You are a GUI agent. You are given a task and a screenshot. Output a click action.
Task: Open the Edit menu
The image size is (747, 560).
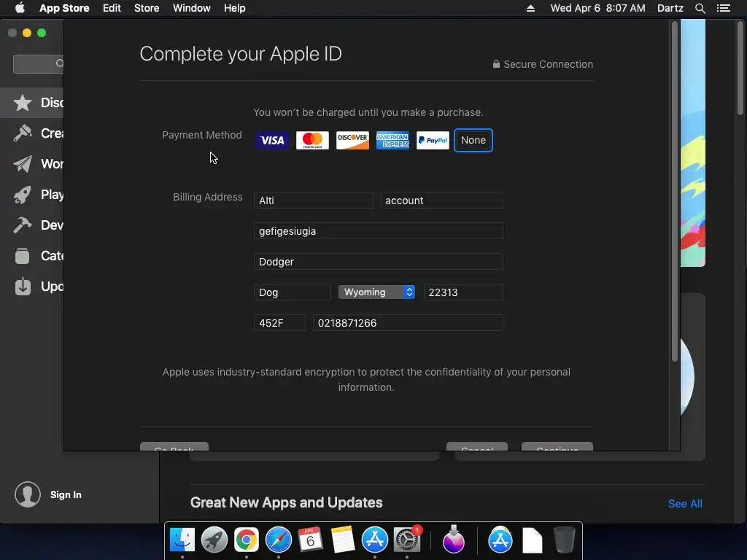coord(112,8)
